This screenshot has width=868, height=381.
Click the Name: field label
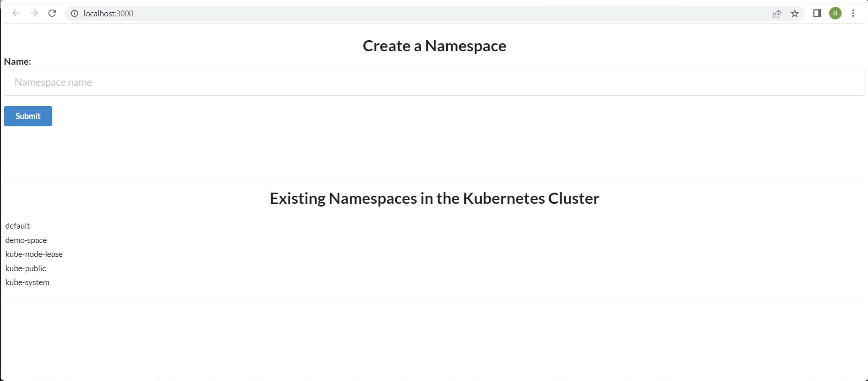(x=17, y=61)
